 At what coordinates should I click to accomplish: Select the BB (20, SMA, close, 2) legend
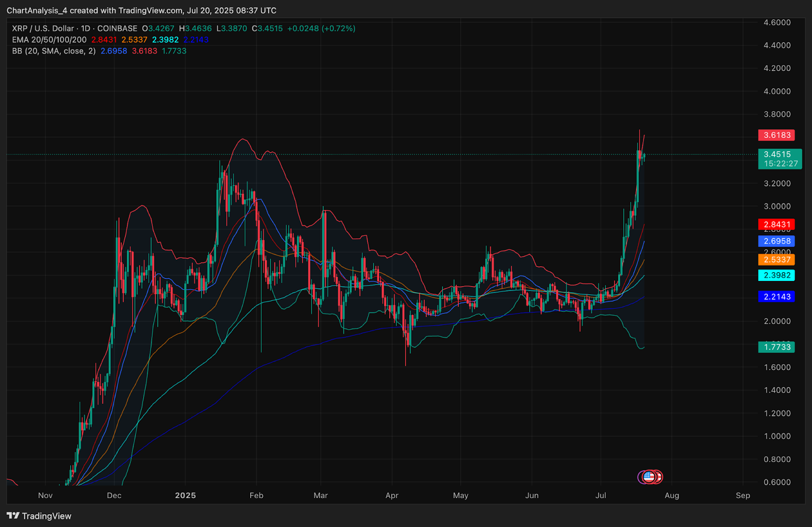point(54,51)
